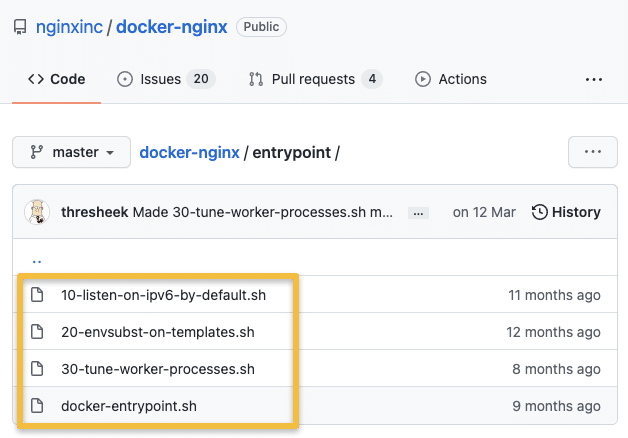Expand the truncated commit message ellipsis

pyautogui.click(x=419, y=213)
